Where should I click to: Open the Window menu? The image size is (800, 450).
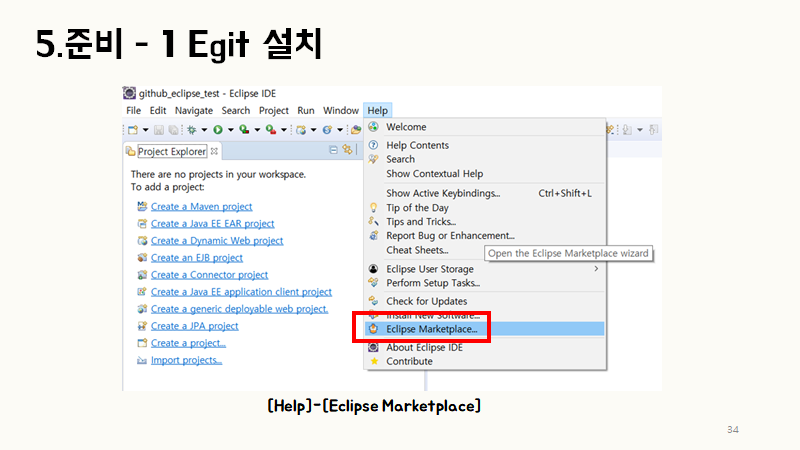coord(341,111)
